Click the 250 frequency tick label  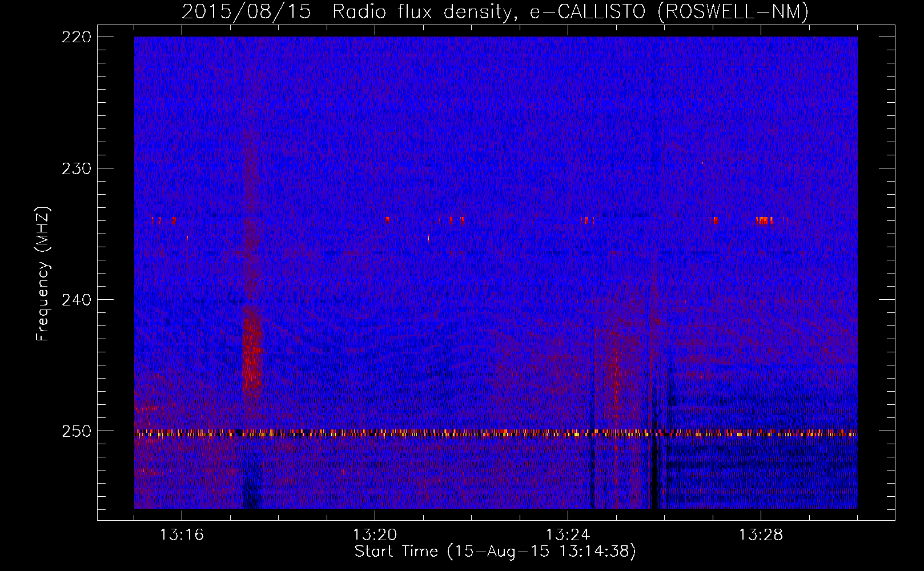click(x=76, y=431)
